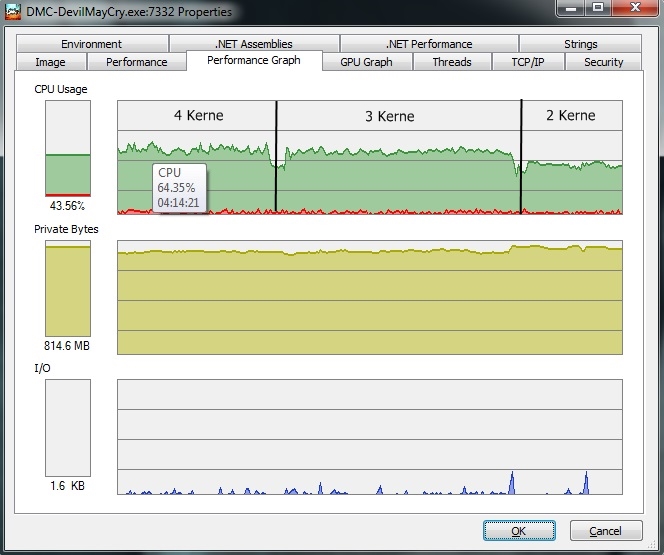Click the window title text
This screenshot has height=555, width=664.
click(129, 12)
